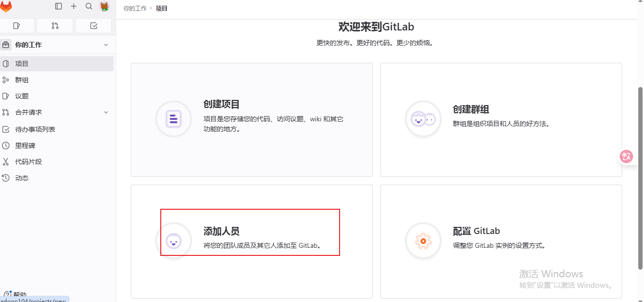Open the user avatar menu
The height and width of the screenshot is (302, 644).
[104, 6]
